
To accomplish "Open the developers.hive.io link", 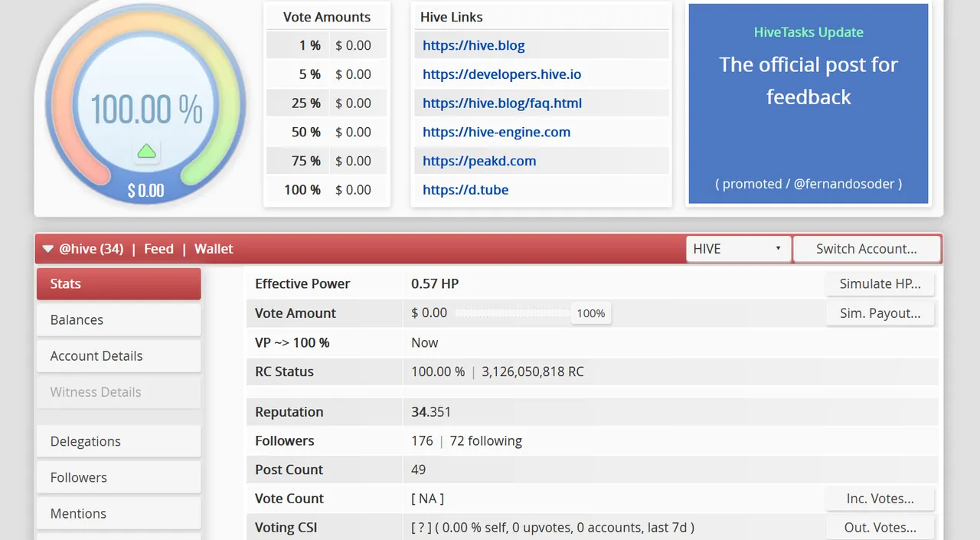I will tap(501, 74).
